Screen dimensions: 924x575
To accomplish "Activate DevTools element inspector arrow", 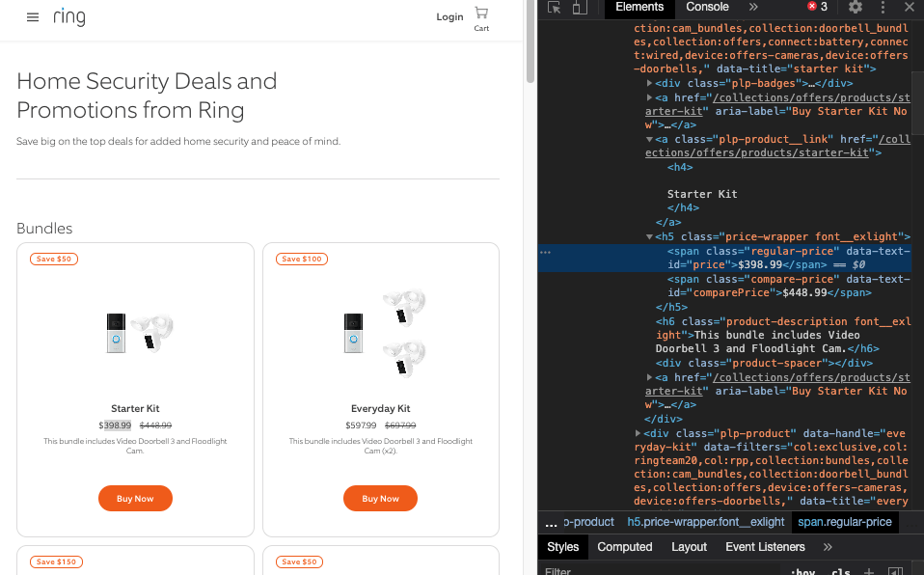I will (x=554, y=7).
